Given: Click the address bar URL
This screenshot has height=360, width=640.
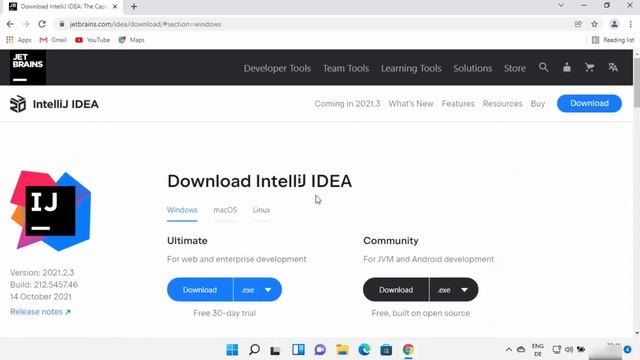Looking at the screenshot, I should point(145,24).
